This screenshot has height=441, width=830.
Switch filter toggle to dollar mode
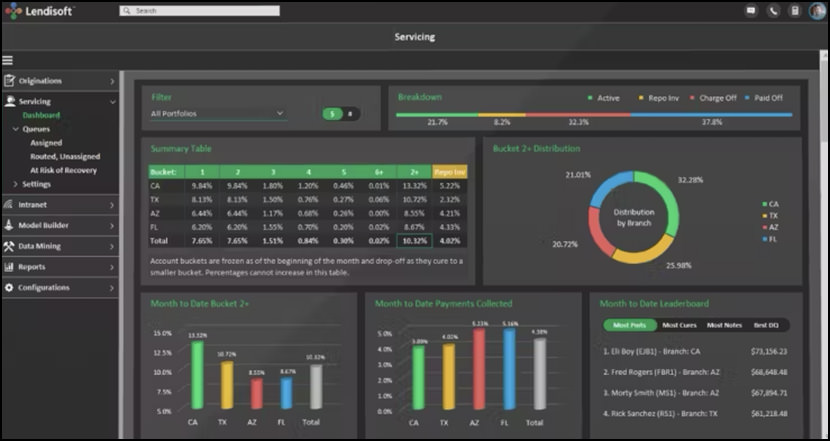[332, 114]
